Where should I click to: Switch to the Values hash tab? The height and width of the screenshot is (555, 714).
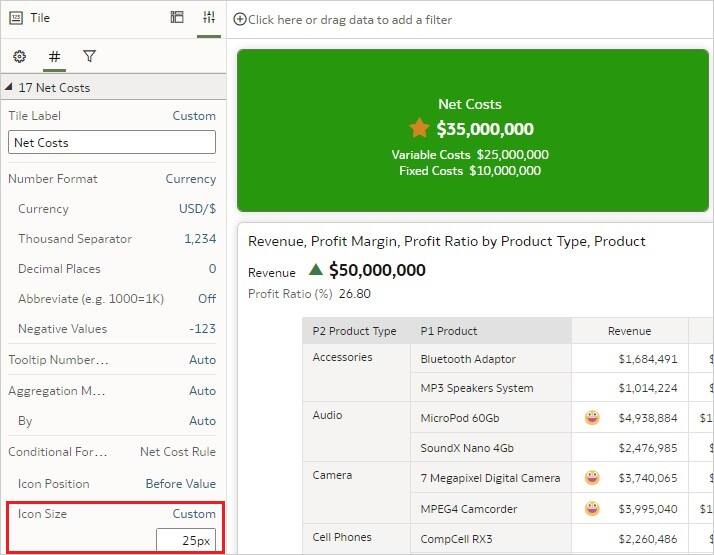click(54, 57)
